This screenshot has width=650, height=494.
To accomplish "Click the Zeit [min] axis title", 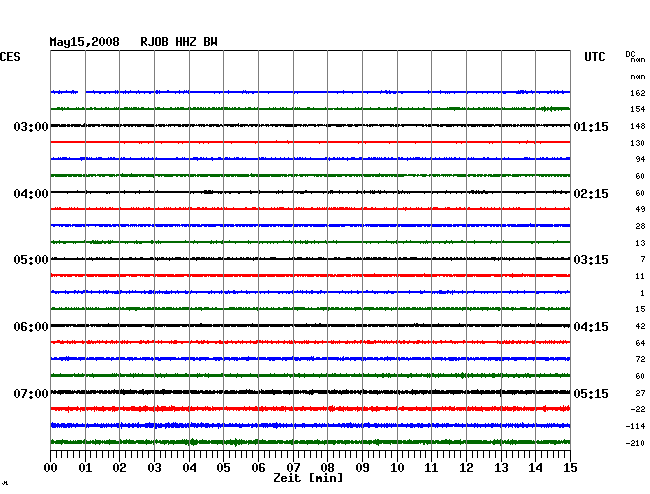I will [308, 478].
